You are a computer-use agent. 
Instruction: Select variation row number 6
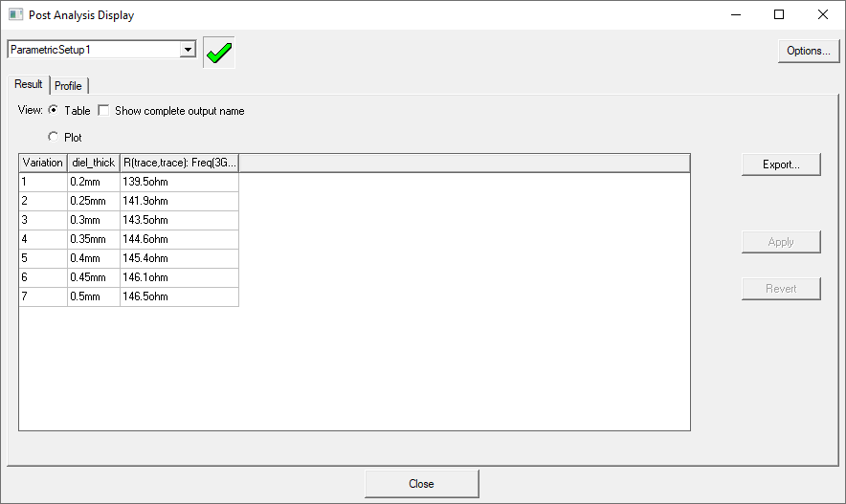(x=43, y=277)
